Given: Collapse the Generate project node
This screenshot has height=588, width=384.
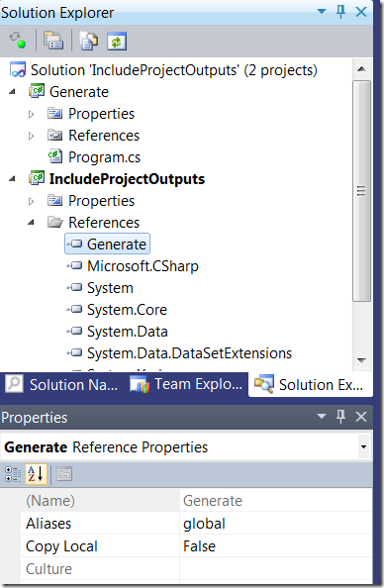Looking at the screenshot, I should (x=12, y=91).
